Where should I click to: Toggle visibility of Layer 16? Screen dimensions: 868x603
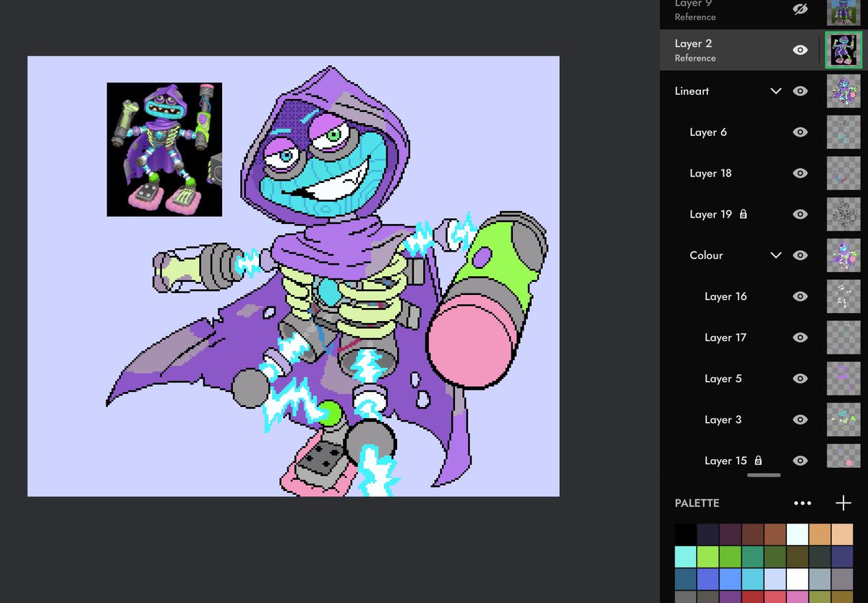(x=800, y=296)
